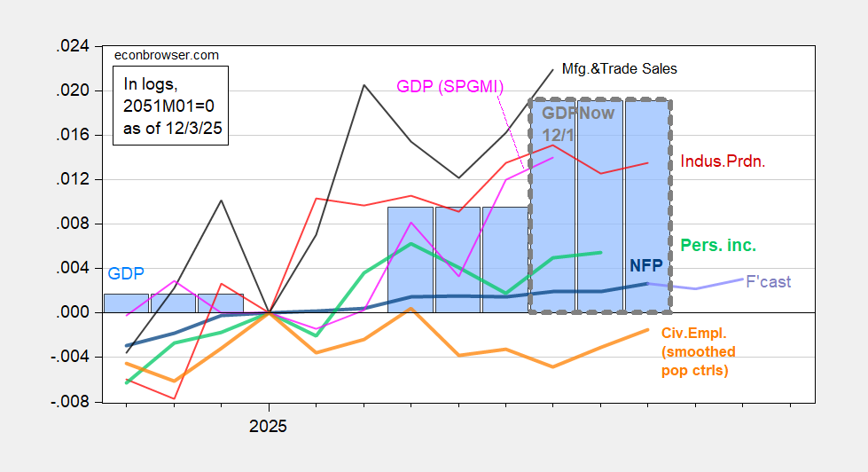Viewport: 868px width, 472px height.
Task: Click the -.008 y-axis tick label
Action: (x=71, y=402)
